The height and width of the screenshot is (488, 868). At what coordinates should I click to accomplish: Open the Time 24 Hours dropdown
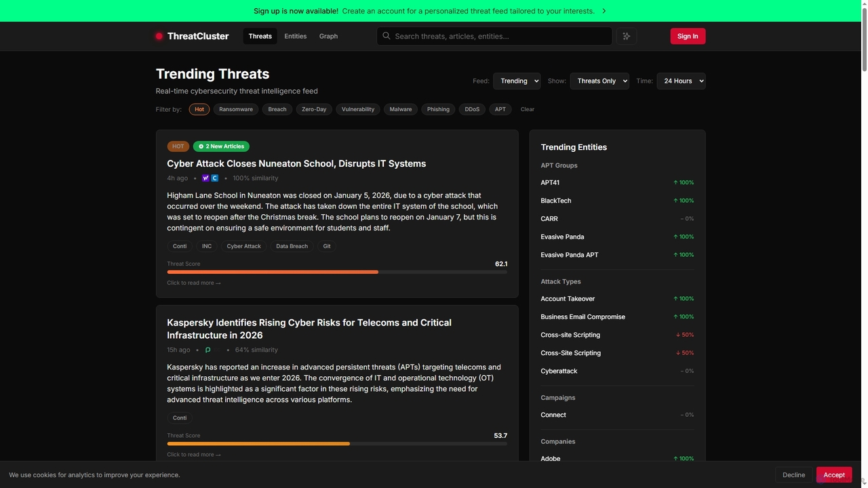click(681, 81)
